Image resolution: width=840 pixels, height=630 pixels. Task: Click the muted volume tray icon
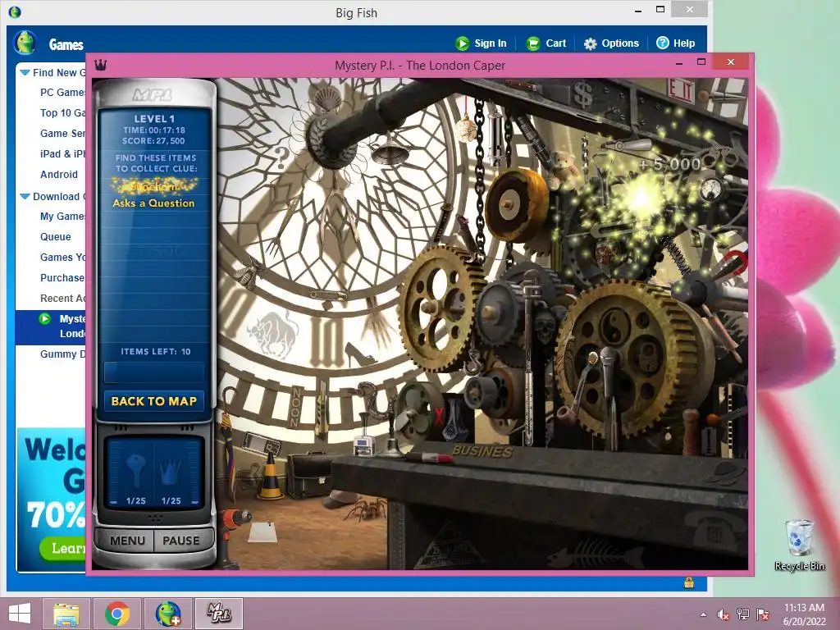coord(724,615)
